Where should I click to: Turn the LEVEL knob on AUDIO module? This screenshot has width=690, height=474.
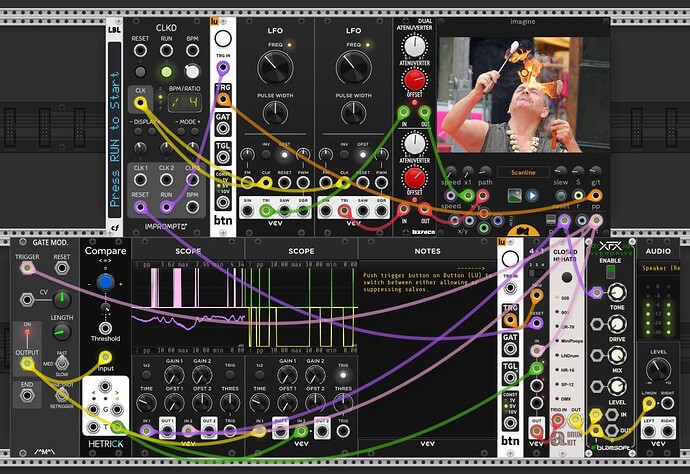pyautogui.click(x=658, y=370)
